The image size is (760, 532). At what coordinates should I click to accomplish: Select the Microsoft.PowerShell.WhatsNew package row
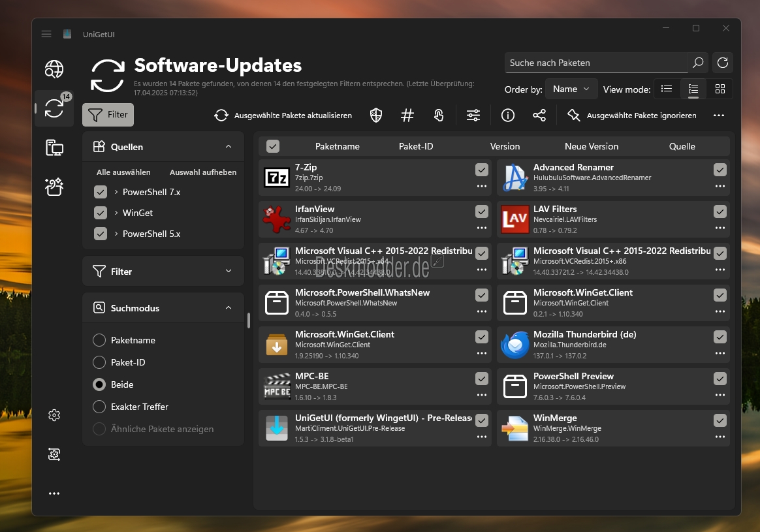click(x=375, y=303)
